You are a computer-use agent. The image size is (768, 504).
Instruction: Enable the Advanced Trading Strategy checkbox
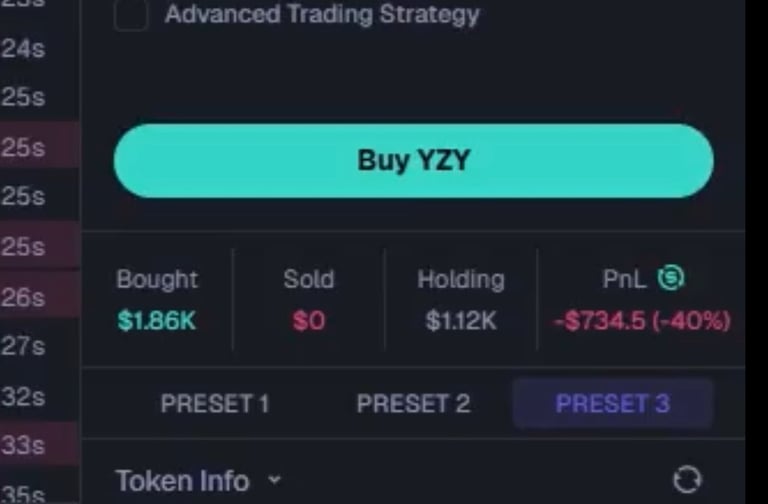click(132, 15)
